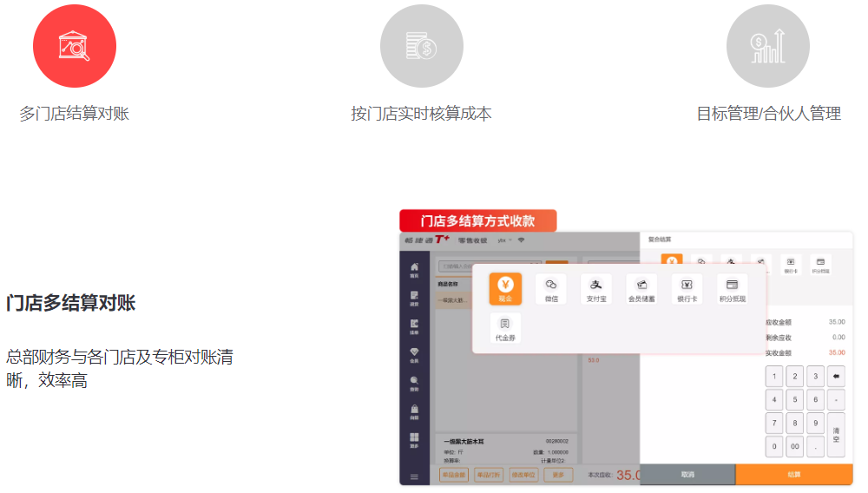Open the 会员 diamond sidebar icon
868x493 pixels.
pyautogui.click(x=414, y=354)
